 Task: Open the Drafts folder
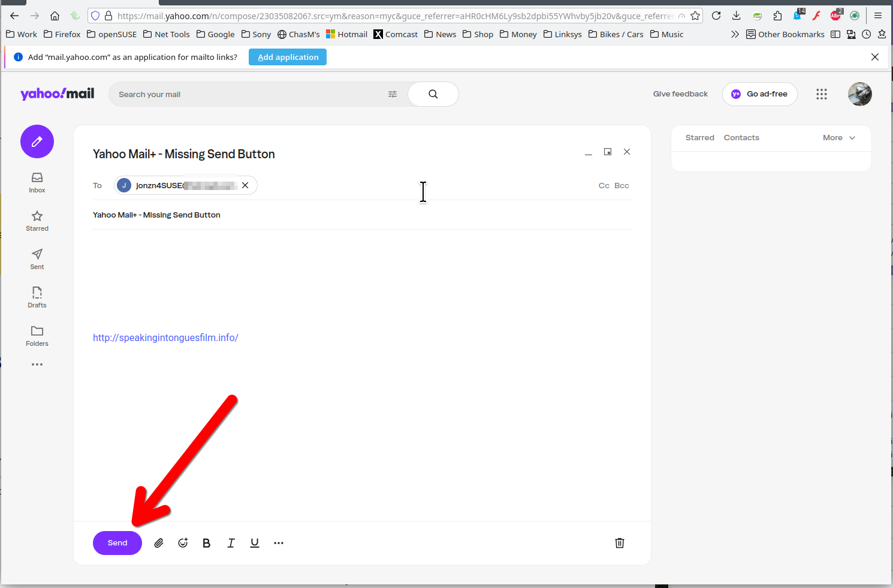[x=37, y=298]
